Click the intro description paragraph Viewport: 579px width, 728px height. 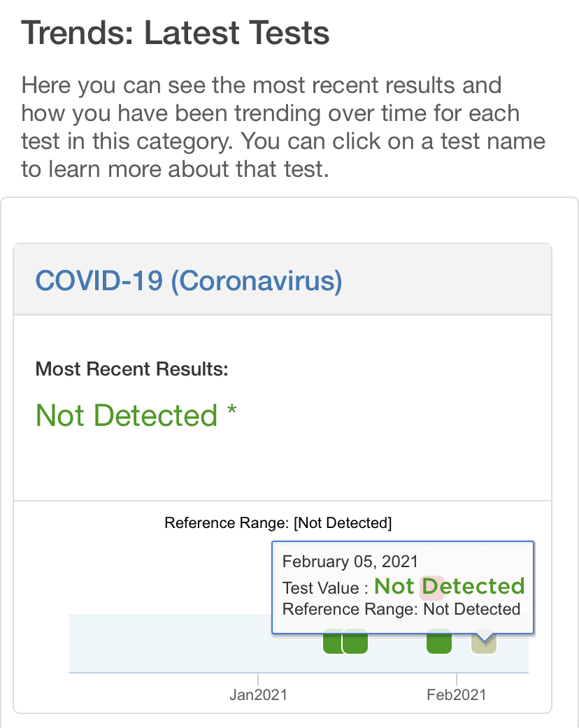[280, 127]
